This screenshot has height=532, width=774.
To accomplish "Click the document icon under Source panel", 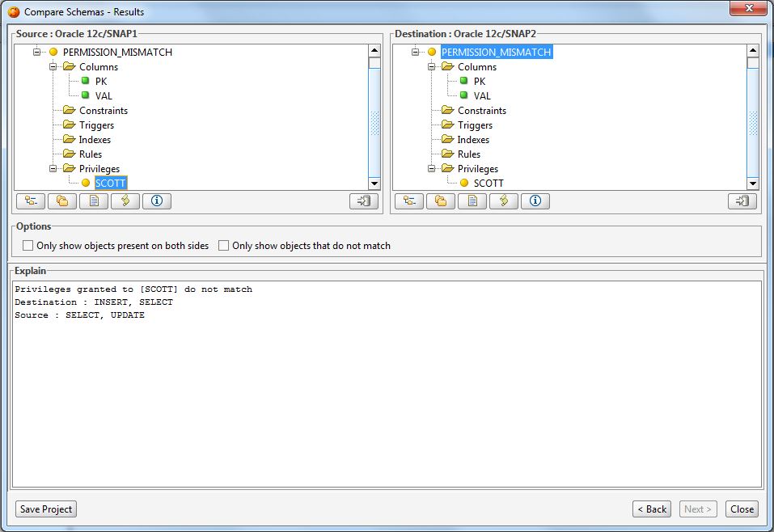I will tap(94, 201).
